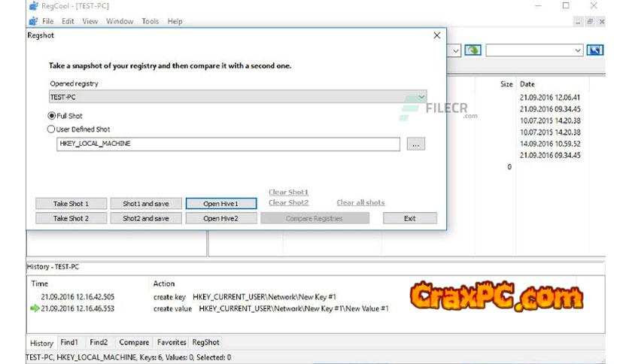This screenshot has width=629, height=364.
Task: Close the Regshot dialog with its X
Action: point(437,35)
